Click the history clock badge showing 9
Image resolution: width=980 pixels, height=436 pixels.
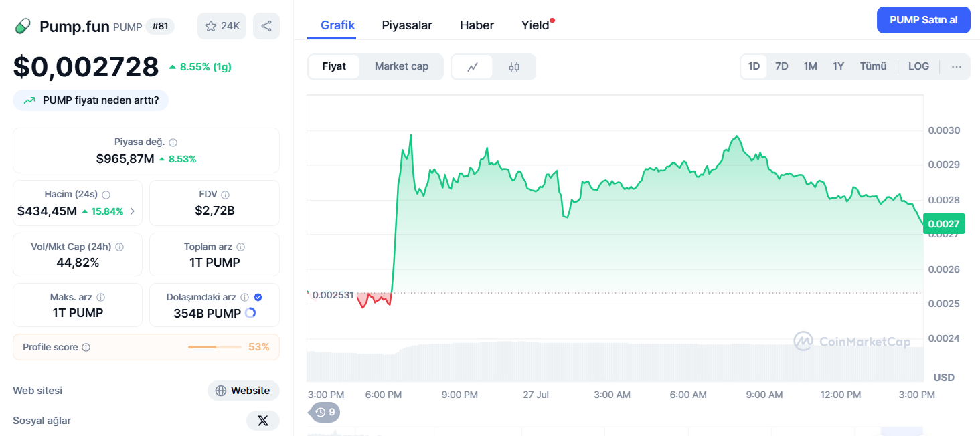[325, 412]
